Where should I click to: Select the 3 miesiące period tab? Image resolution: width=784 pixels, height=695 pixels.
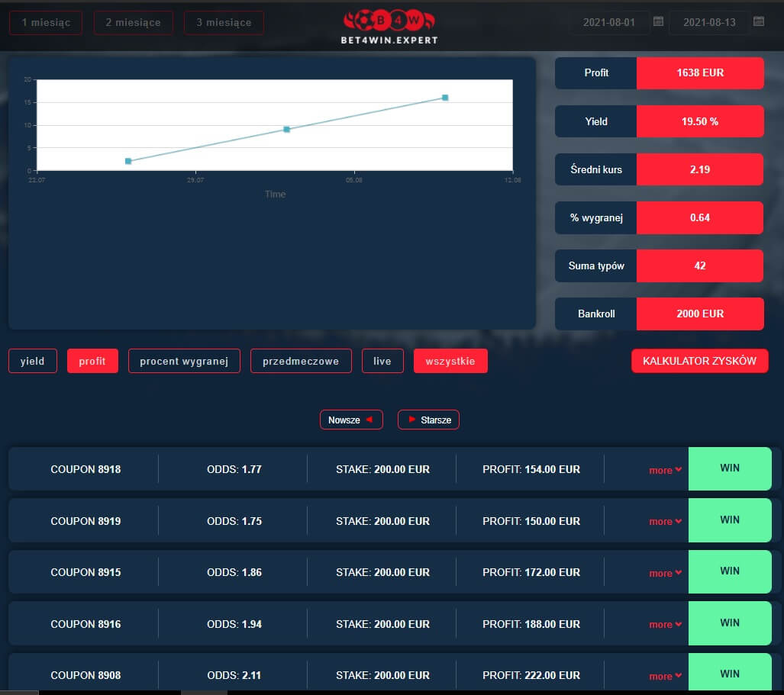pyautogui.click(x=224, y=23)
